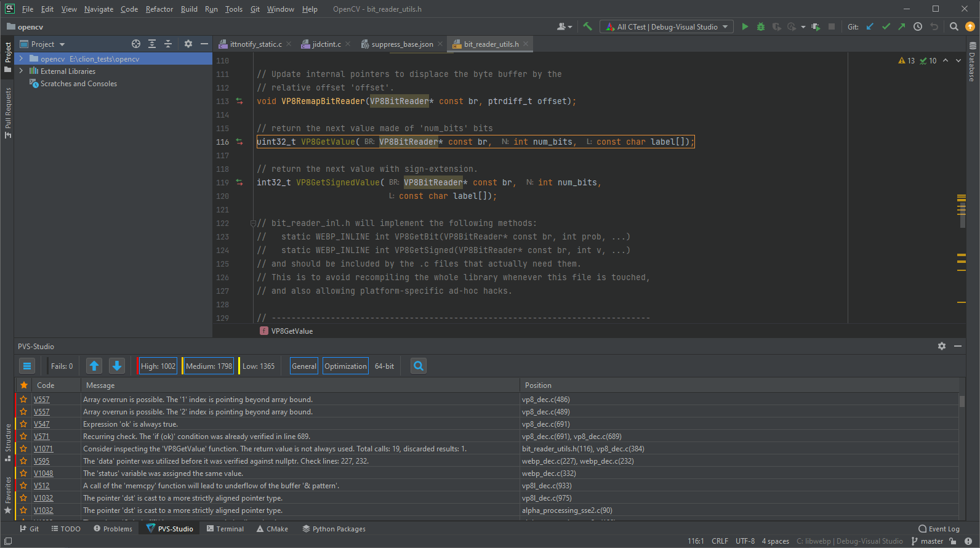Expand all in Project panel
The width and height of the screenshot is (980, 548).
coord(152,44)
